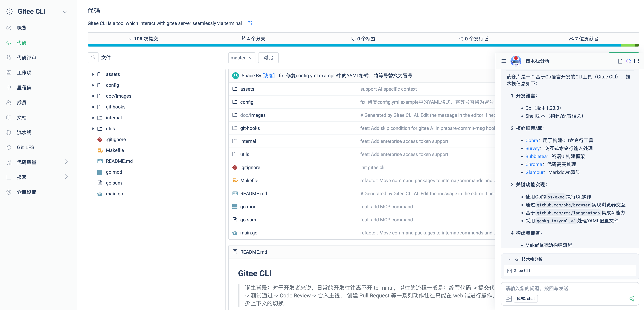The height and width of the screenshot is (310, 644).
Task: Click the chat refresh icon in AI panel
Action: [x=629, y=61]
